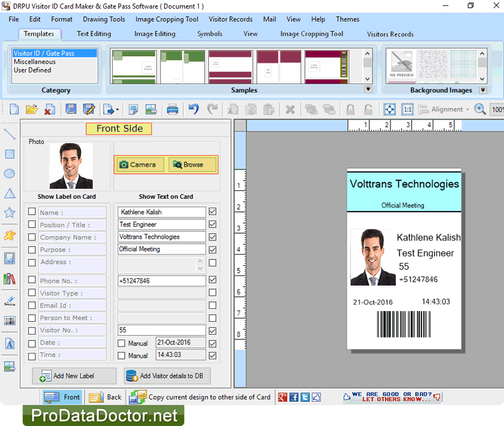The image size is (504, 426).
Task: Click the Fit to window icon
Action: [x=390, y=110]
